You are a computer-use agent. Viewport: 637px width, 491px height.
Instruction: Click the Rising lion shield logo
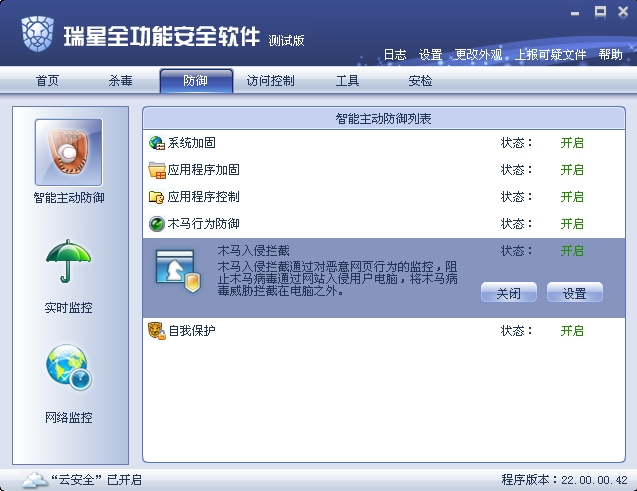(x=37, y=34)
